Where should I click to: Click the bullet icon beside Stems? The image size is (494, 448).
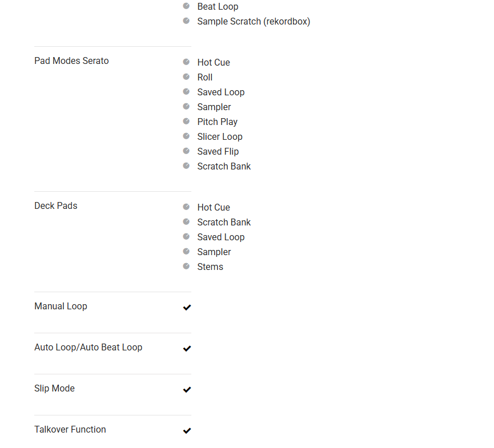(186, 266)
